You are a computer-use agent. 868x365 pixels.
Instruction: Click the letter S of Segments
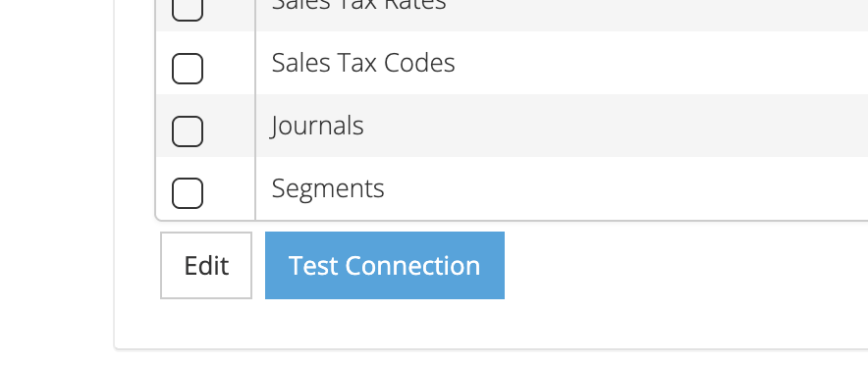tap(279, 188)
